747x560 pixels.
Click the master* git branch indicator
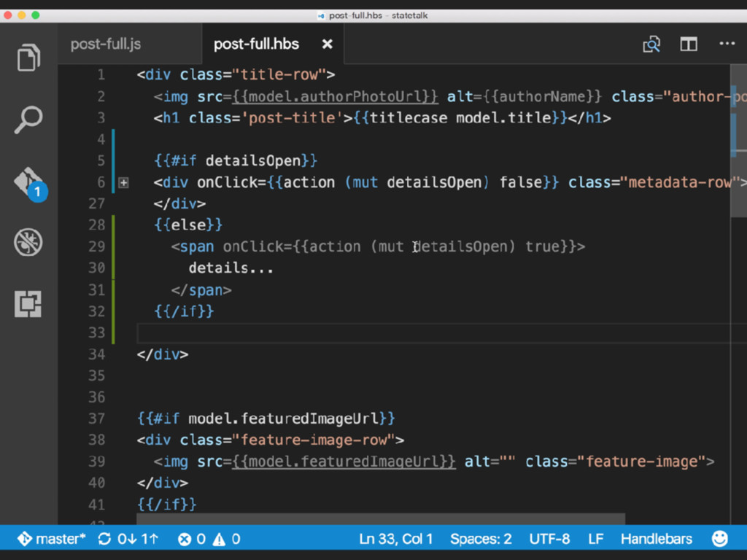pos(51,539)
